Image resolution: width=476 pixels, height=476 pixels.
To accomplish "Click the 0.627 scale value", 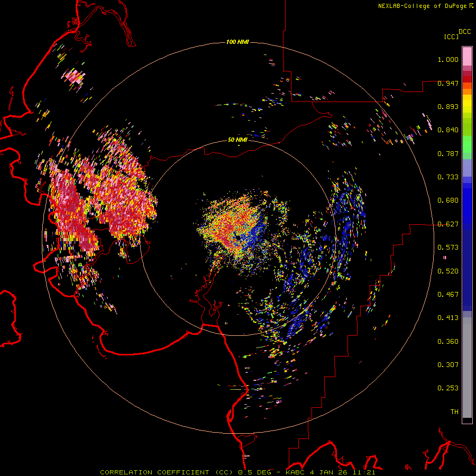I will click(448, 224).
